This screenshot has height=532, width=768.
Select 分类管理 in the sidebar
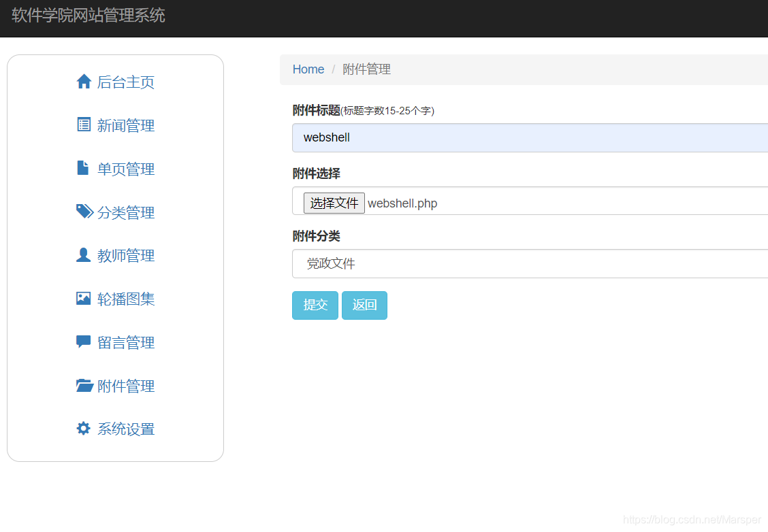click(125, 213)
